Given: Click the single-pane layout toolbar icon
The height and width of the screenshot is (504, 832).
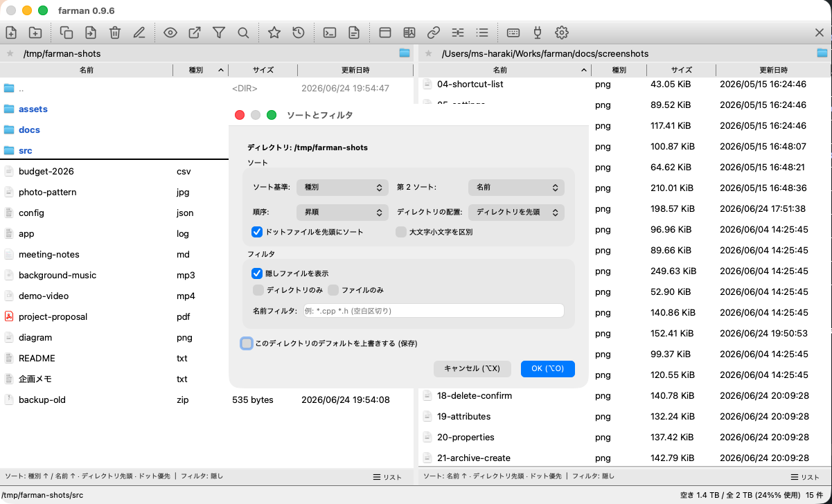Looking at the screenshot, I should [385, 33].
